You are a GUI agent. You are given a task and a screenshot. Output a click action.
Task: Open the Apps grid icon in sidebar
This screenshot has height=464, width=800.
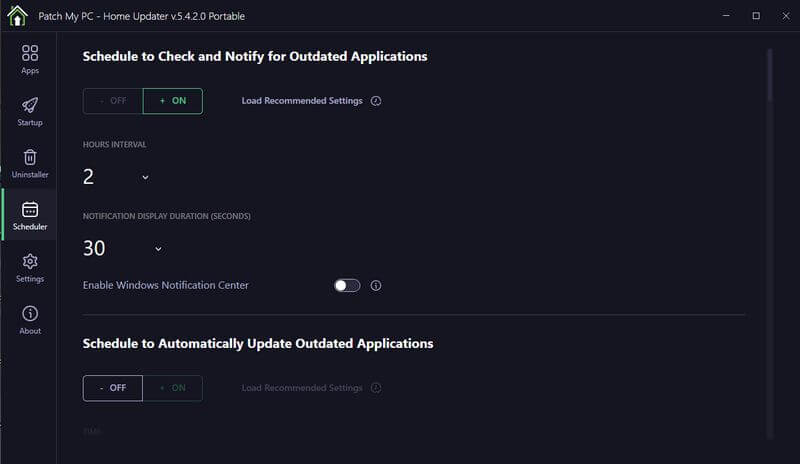tap(30, 54)
